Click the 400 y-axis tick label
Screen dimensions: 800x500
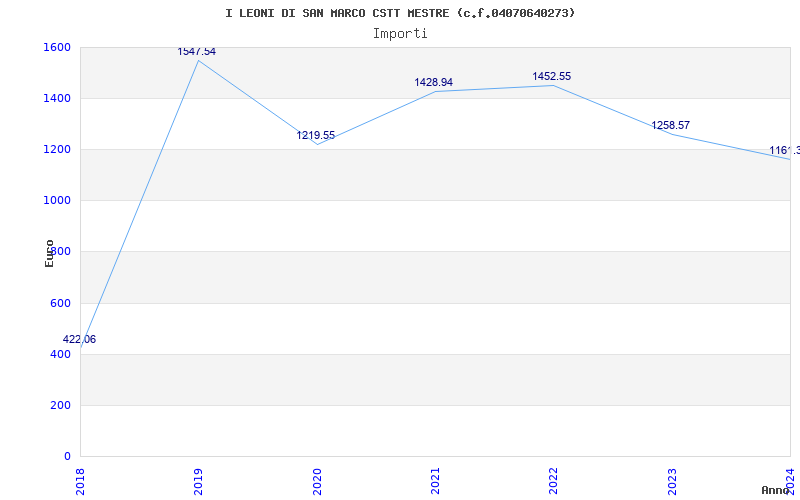pos(60,354)
